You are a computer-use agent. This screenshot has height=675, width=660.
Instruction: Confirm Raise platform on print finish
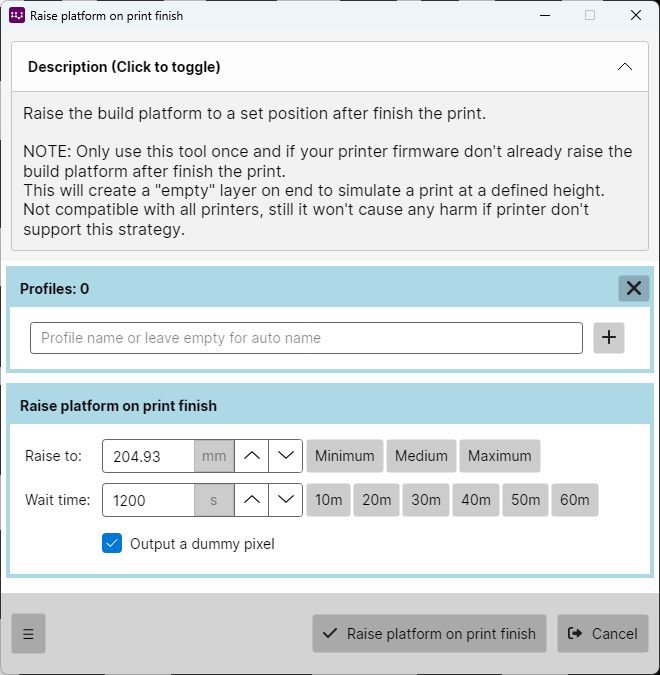[x=429, y=634]
